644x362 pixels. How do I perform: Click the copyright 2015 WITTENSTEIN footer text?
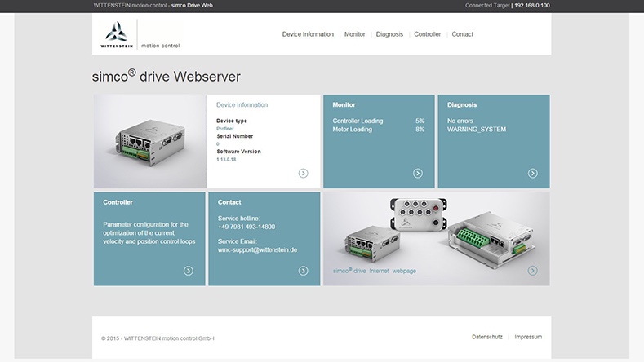[x=158, y=338]
